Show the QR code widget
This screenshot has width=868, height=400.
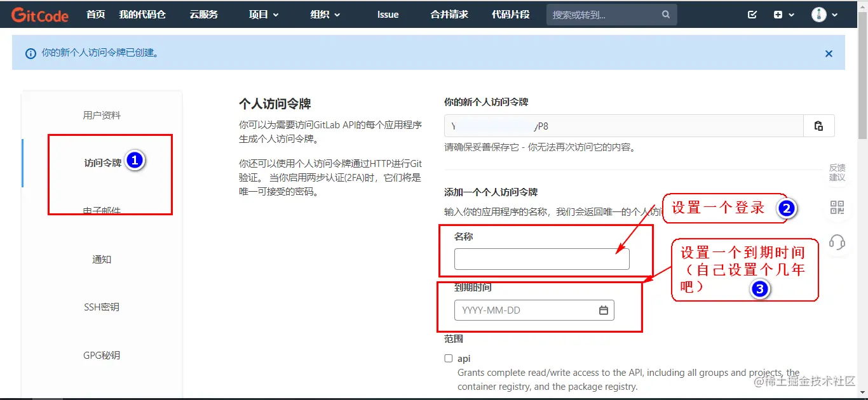pos(837,207)
